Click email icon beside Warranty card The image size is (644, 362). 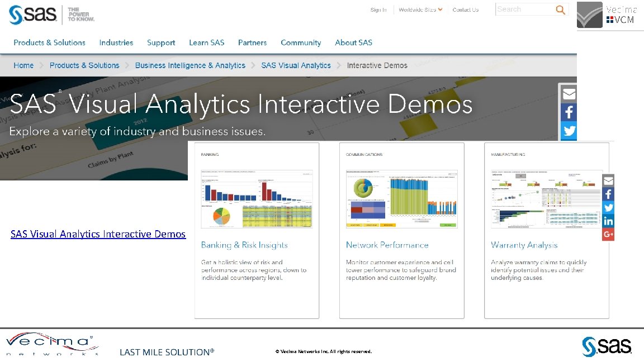[608, 180]
